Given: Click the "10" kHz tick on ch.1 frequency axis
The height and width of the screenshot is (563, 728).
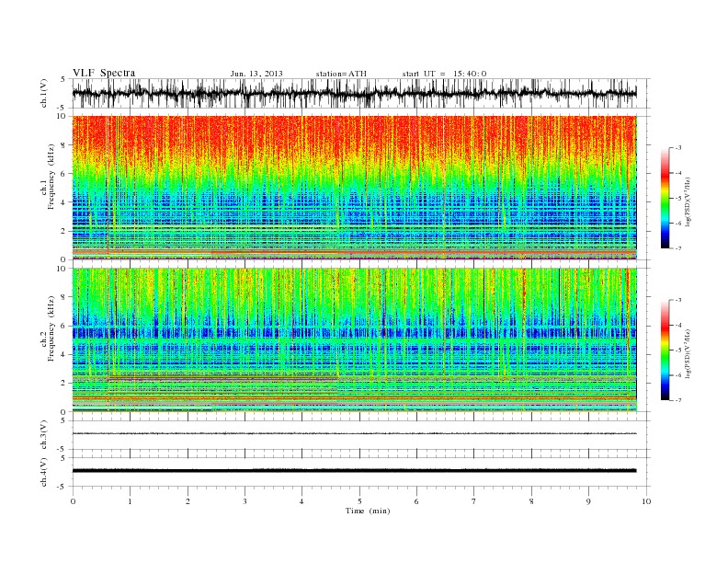Looking at the screenshot, I should (x=62, y=116).
